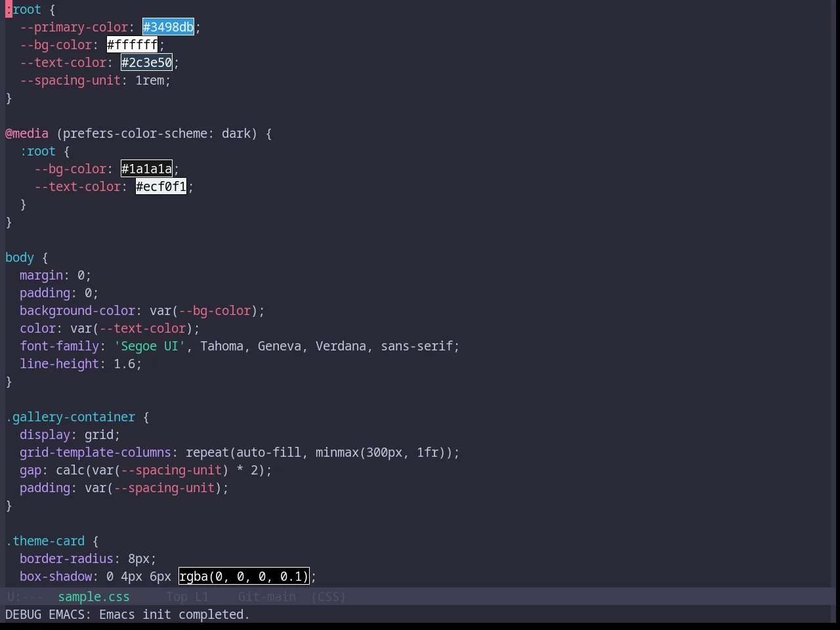
Task: Click --bg-color property with #ffffff value
Action: coord(56,45)
